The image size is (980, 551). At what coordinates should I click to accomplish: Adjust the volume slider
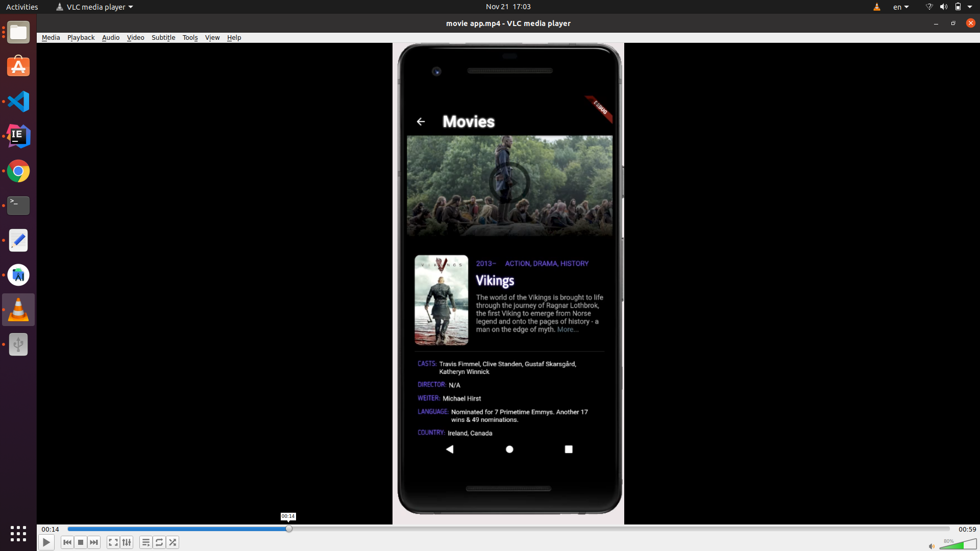tap(958, 545)
